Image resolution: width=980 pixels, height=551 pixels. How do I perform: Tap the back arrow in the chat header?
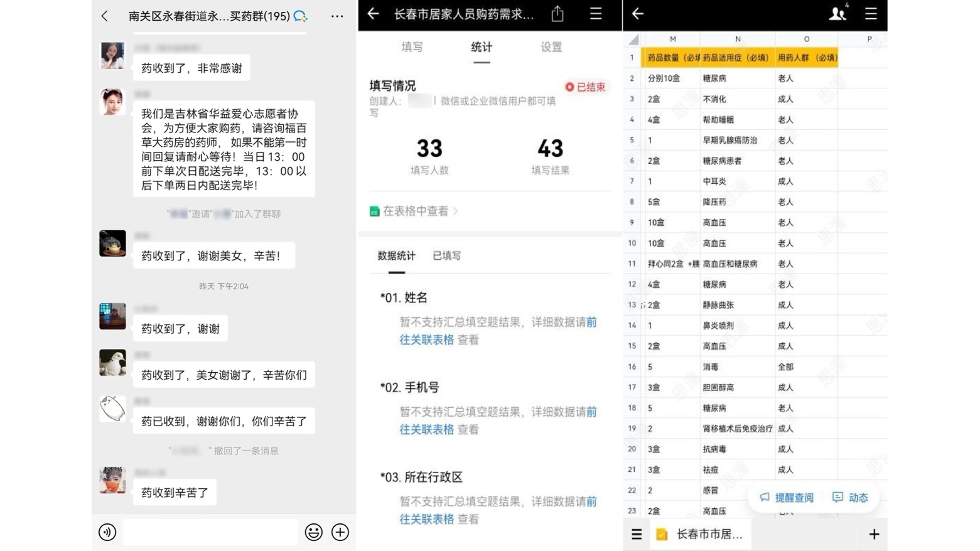pos(105,16)
